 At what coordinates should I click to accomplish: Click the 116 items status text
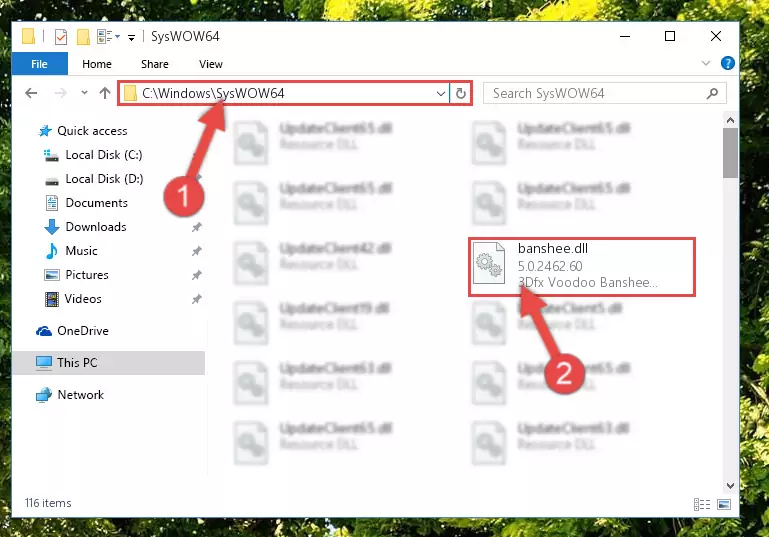click(x=48, y=503)
